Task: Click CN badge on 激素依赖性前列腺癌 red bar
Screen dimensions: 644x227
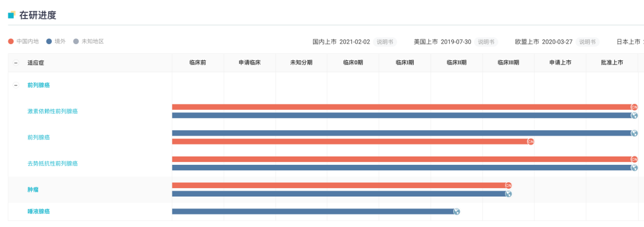Action: pos(634,107)
